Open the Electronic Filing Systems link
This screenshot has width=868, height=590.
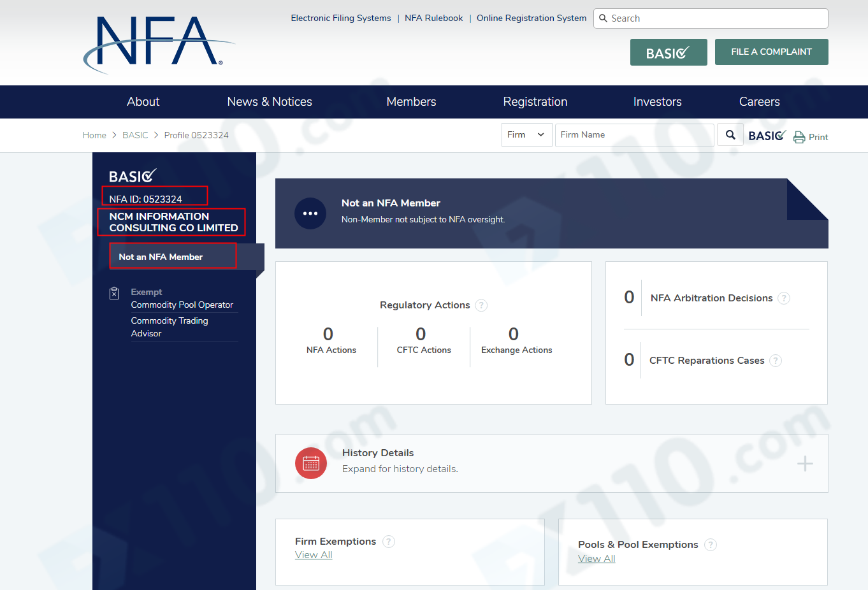(x=341, y=18)
